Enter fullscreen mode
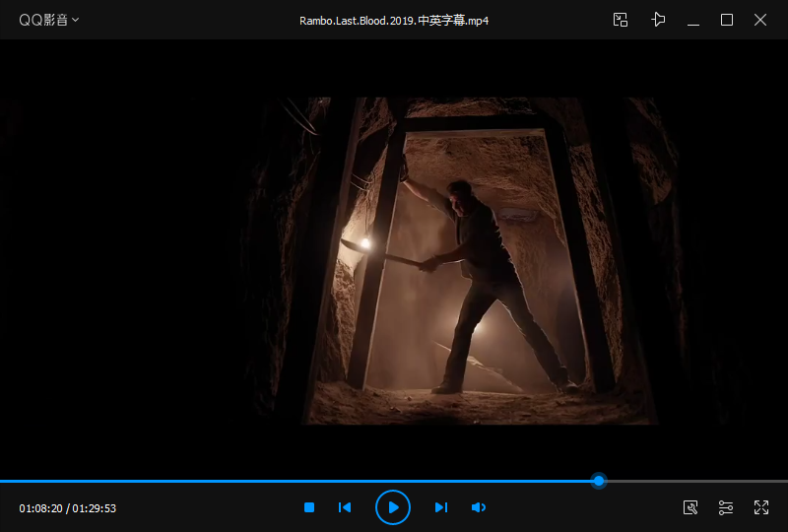788x532 pixels. [x=760, y=507]
